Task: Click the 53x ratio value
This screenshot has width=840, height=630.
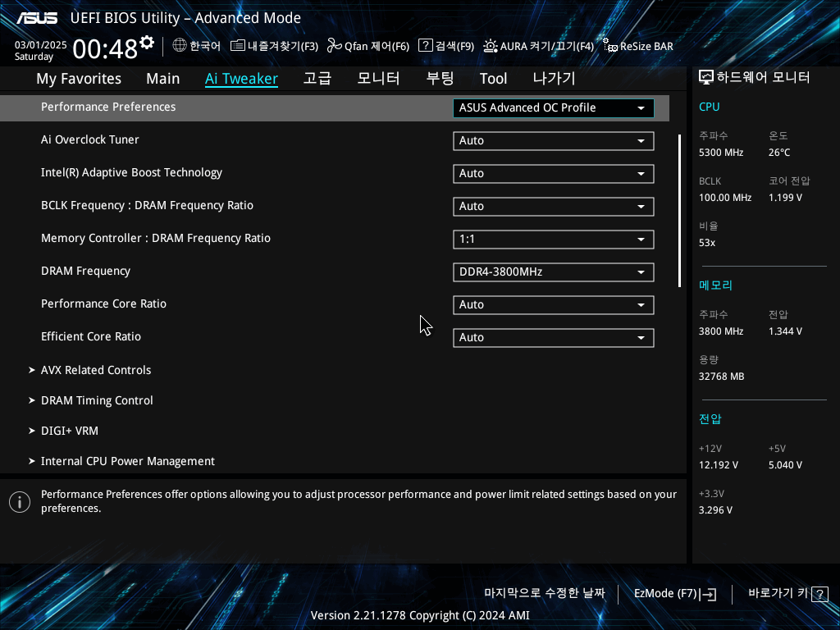Action: 707,243
